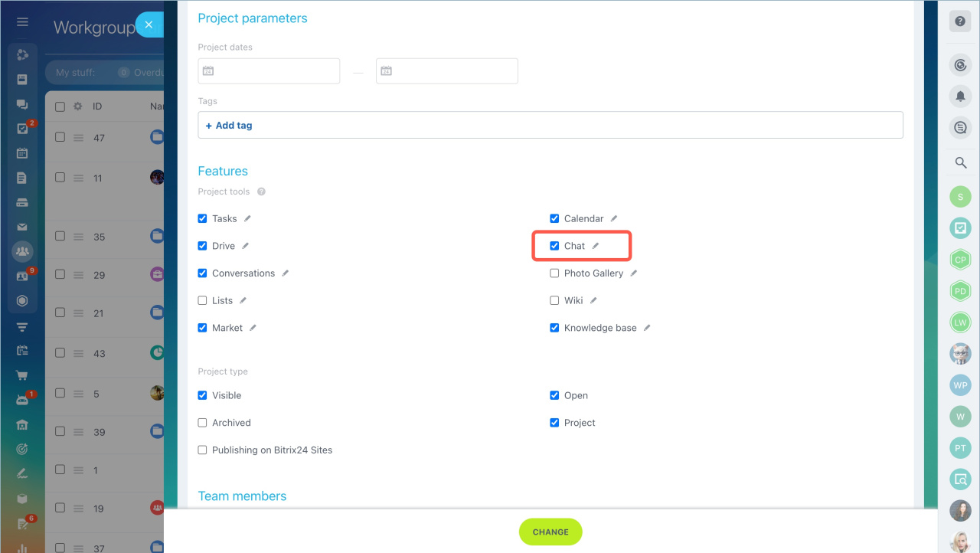Open the project start date picker

[x=269, y=71]
